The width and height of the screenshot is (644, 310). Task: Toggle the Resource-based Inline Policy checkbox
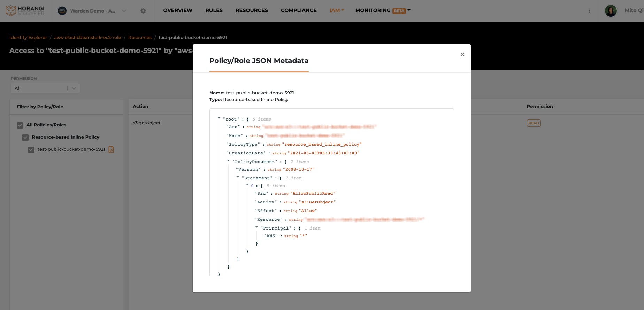click(25, 137)
